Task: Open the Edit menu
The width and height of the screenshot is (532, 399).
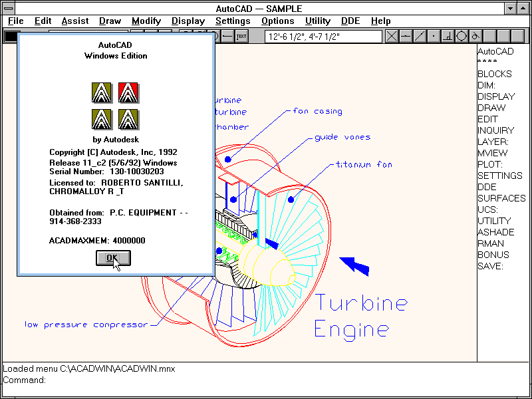Action: pos(43,21)
